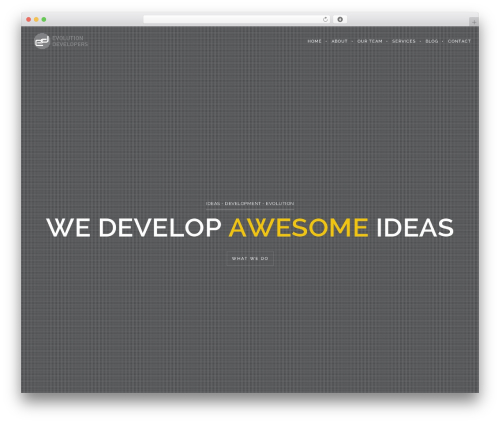Click the browser reload icon
The image size is (500, 423).
pos(325,20)
